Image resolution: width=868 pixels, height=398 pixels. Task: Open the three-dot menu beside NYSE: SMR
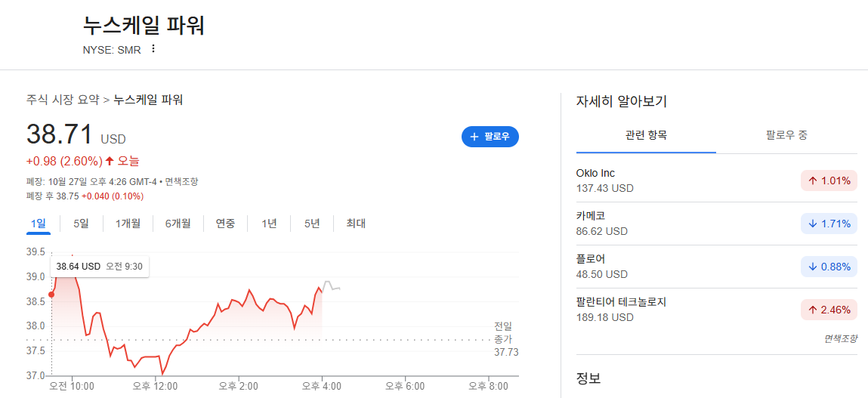(x=153, y=49)
